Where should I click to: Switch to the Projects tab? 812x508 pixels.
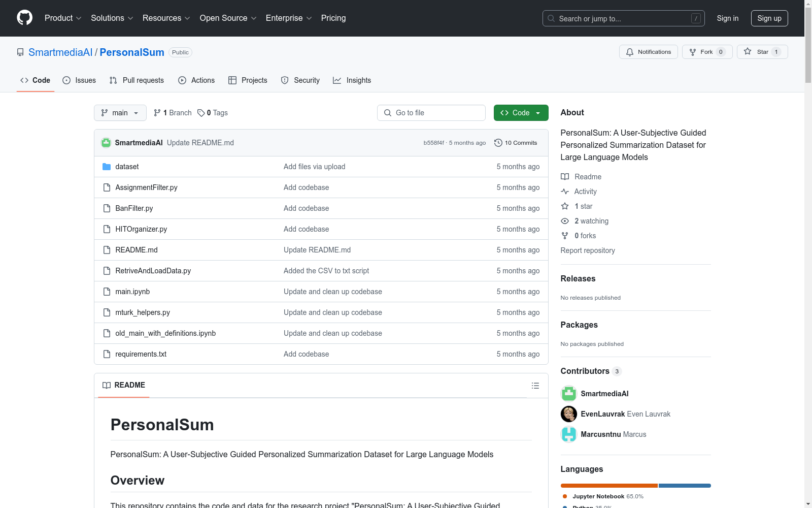pyautogui.click(x=248, y=80)
